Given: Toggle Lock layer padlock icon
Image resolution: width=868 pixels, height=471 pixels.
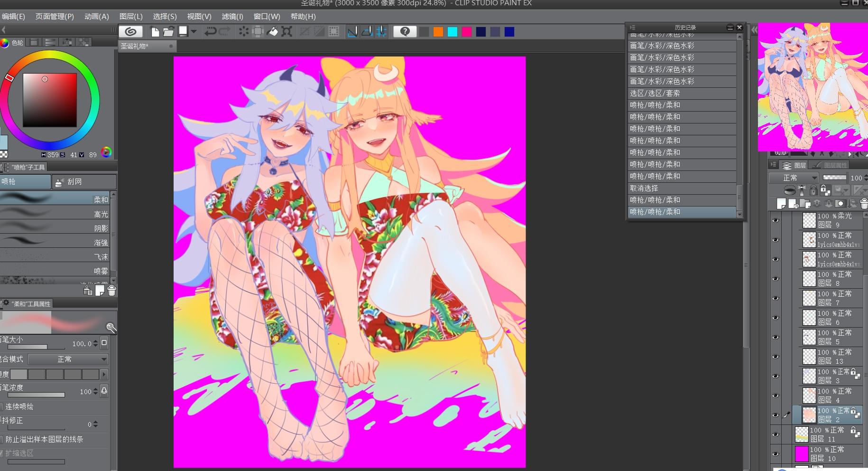Looking at the screenshot, I should click(x=813, y=190).
